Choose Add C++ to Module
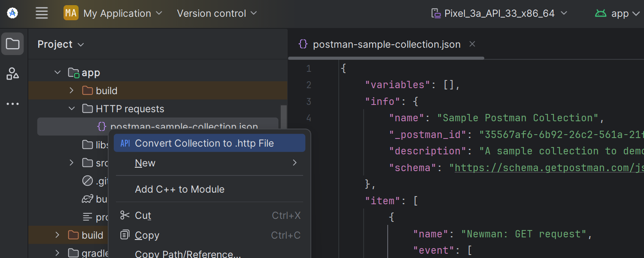 [210, 189]
